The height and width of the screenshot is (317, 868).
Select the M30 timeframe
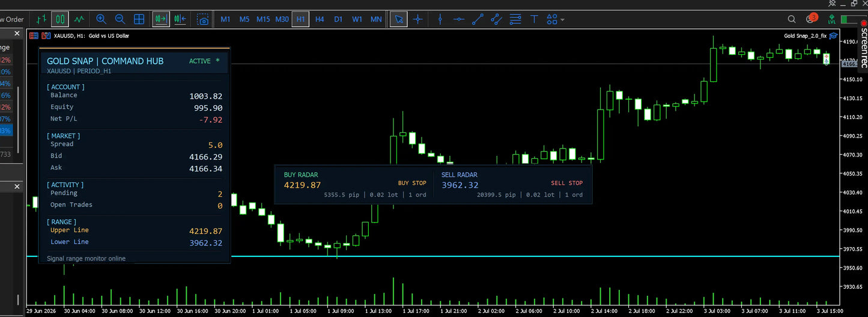click(282, 19)
